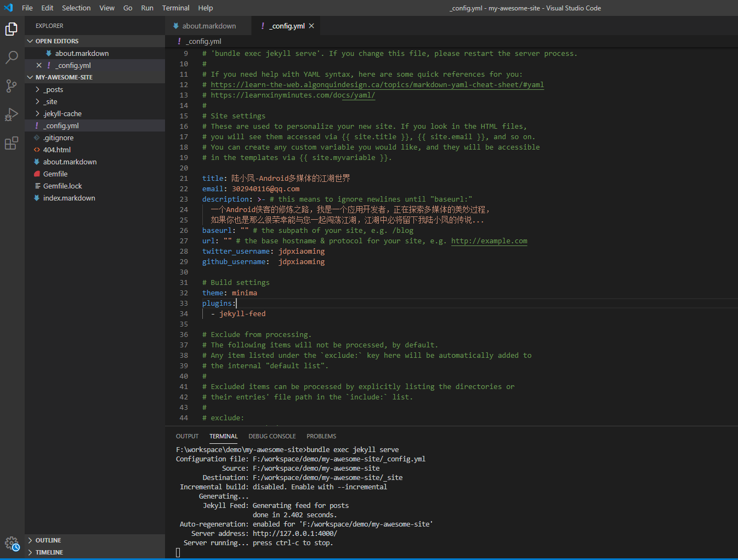Viewport: 738px width, 560px height.
Task: Select the Terminal panel tab
Action: [x=223, y=436]
